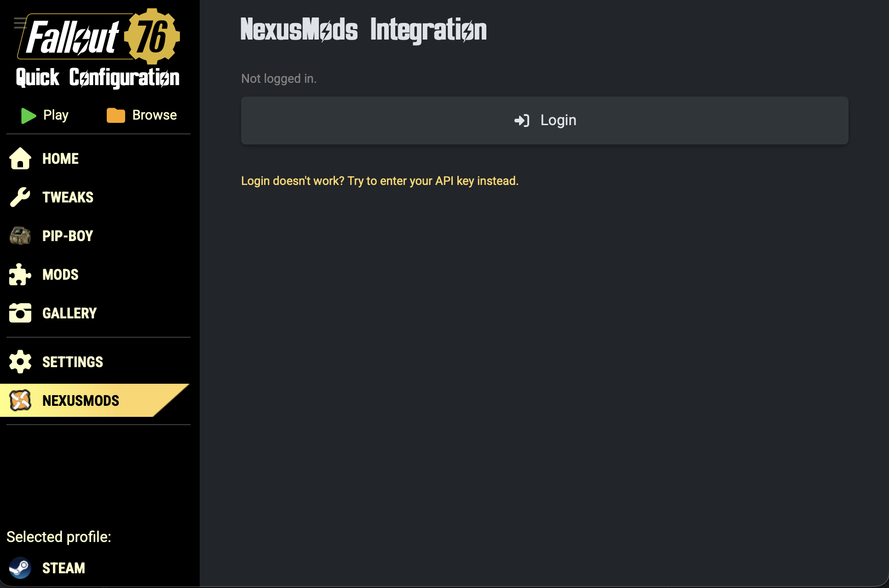Click the green Play arrow icon
Screen dimensions: 889x588
tap(29, 115)
